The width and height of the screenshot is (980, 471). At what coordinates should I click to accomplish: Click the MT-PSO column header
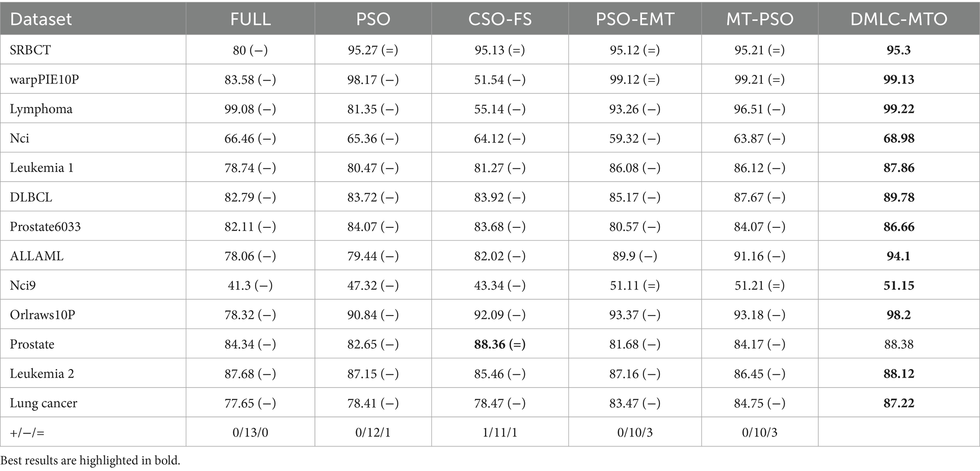[760, 19]
